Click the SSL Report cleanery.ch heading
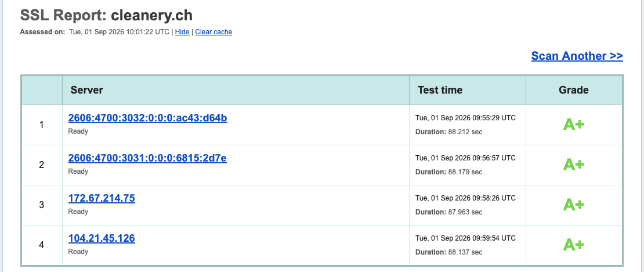Screen dimensions: 644x272 point(106,16)
